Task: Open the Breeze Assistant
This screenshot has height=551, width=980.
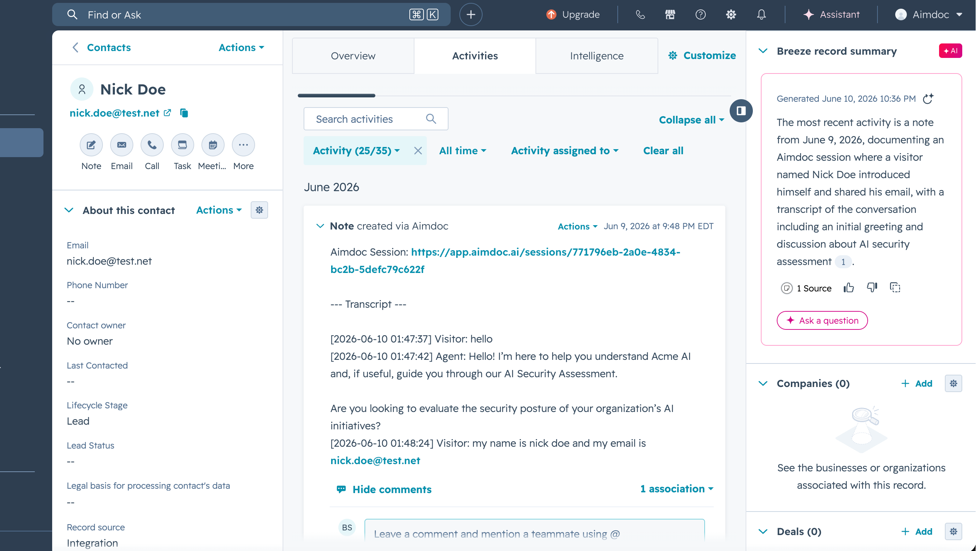Action: tap(831, 14)
